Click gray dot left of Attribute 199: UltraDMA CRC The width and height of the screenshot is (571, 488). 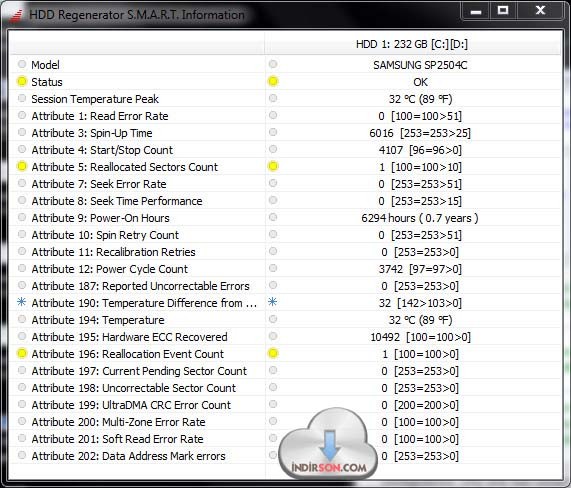(x=22, y=404)
